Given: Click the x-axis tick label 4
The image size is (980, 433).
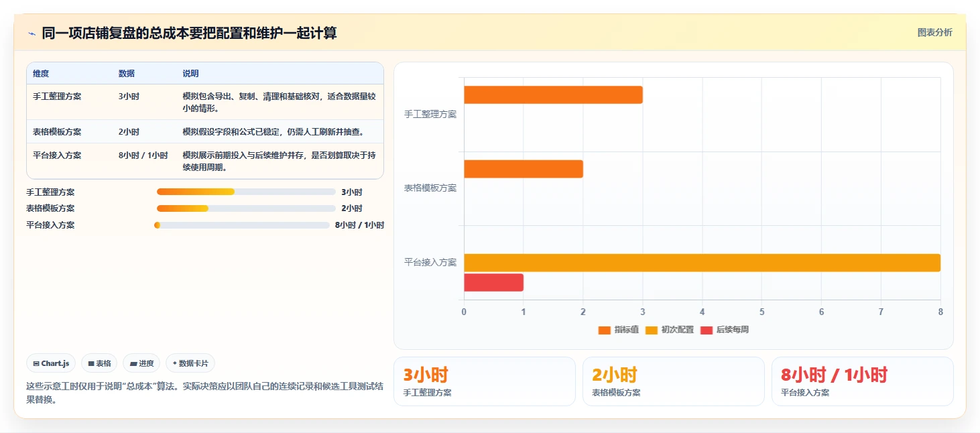Looking at the screenshot, I should click(702, 312).
